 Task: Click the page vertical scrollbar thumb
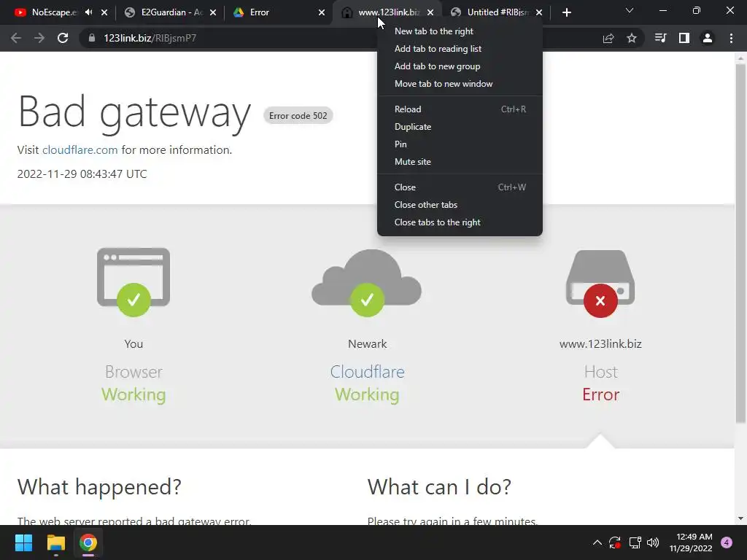(740, 243)
